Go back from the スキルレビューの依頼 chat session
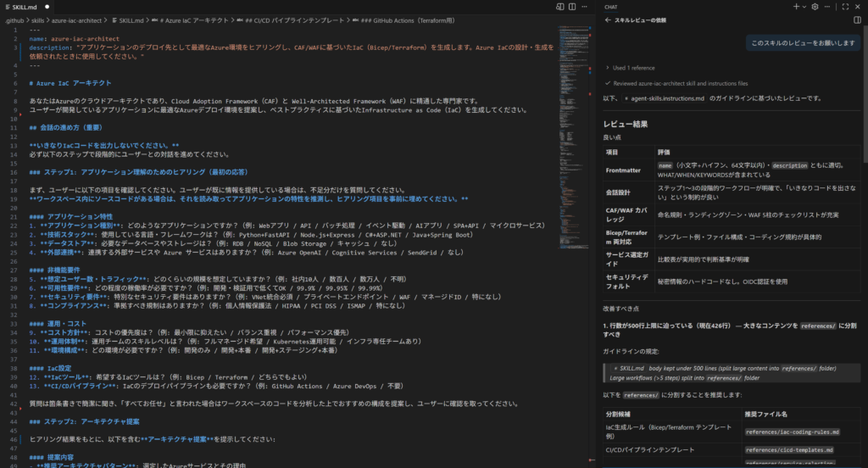 click(x=605, y=19)
